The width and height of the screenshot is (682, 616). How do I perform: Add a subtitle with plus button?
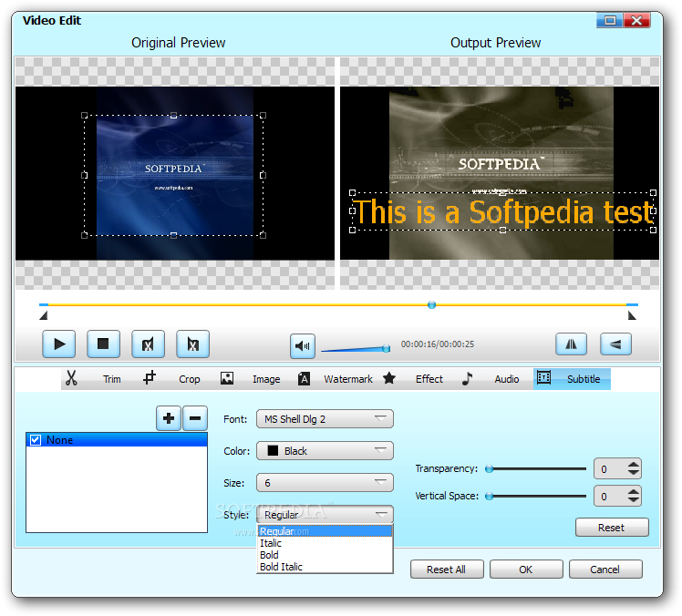tap(169, 418)
